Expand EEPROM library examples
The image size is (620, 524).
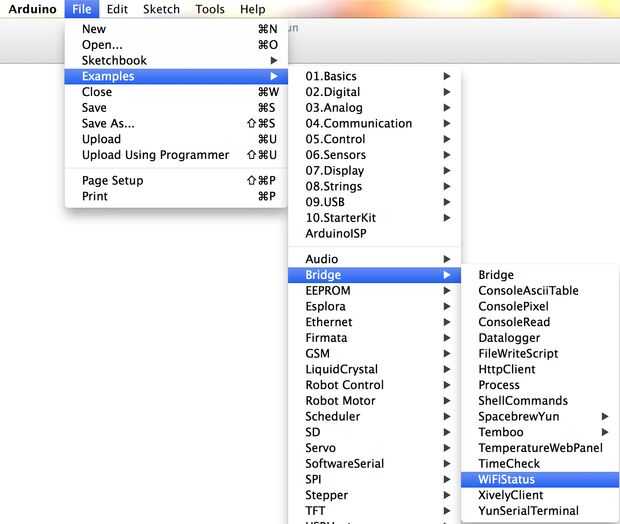point(374,291)
